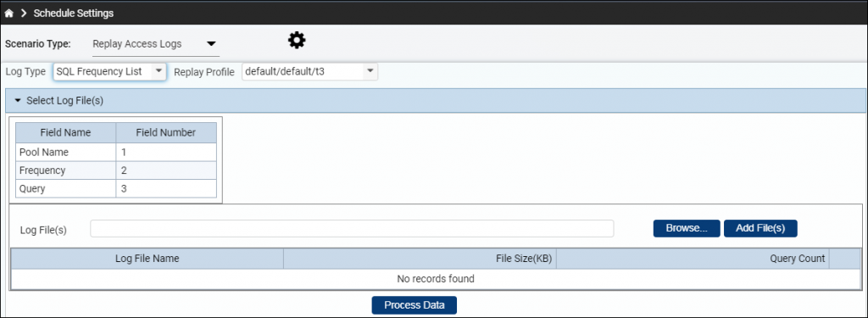Select the Frequency field row
The image size is (868, 318).
point(115,170)
